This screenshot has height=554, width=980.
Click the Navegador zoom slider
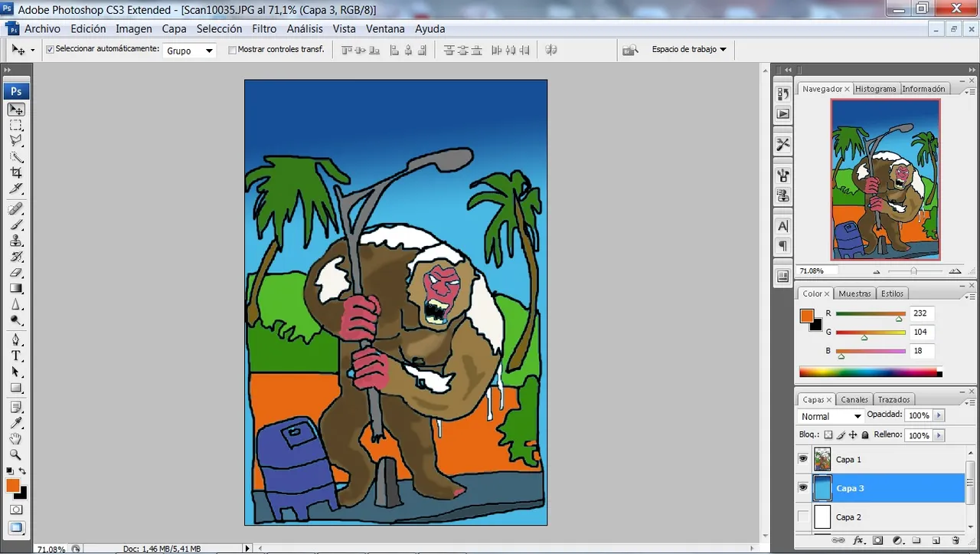tap(914, 271)
